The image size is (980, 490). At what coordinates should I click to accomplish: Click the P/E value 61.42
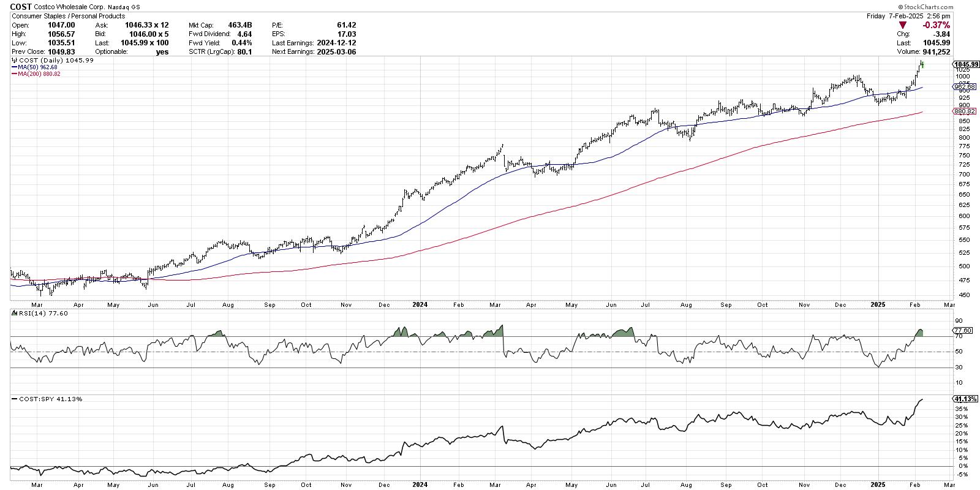tap(346, 25)
